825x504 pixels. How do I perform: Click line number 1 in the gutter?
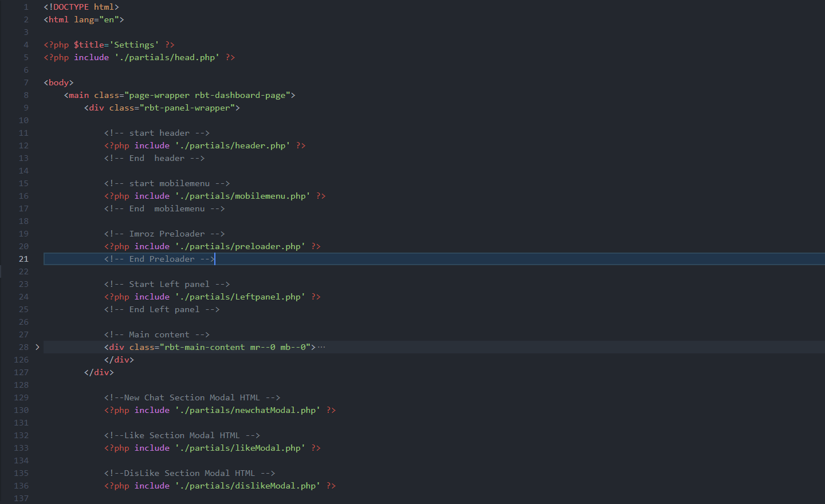pos(26,7)
